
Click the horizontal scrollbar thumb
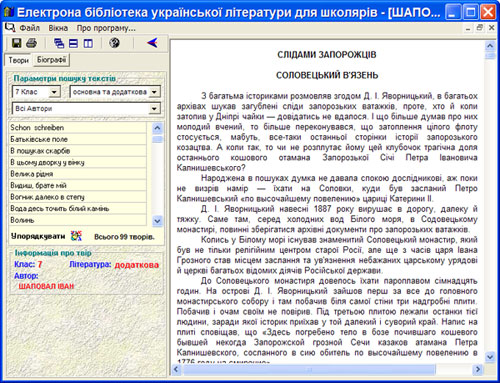309,369
